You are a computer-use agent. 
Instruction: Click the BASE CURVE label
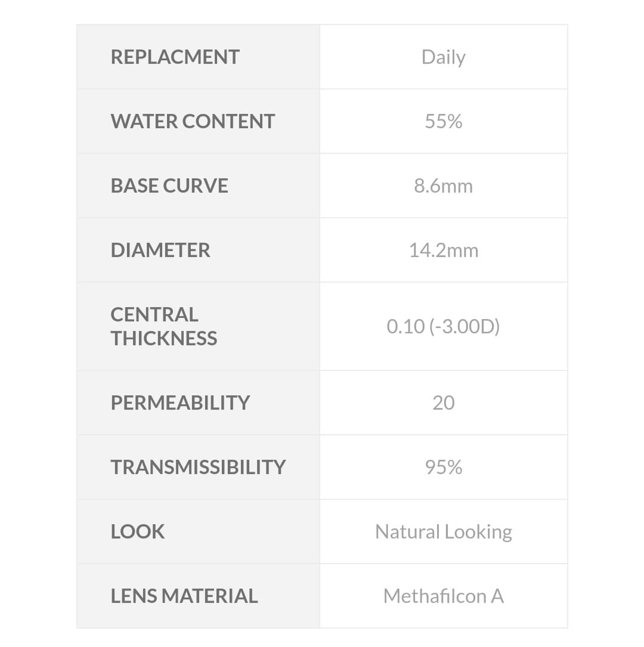169,186
